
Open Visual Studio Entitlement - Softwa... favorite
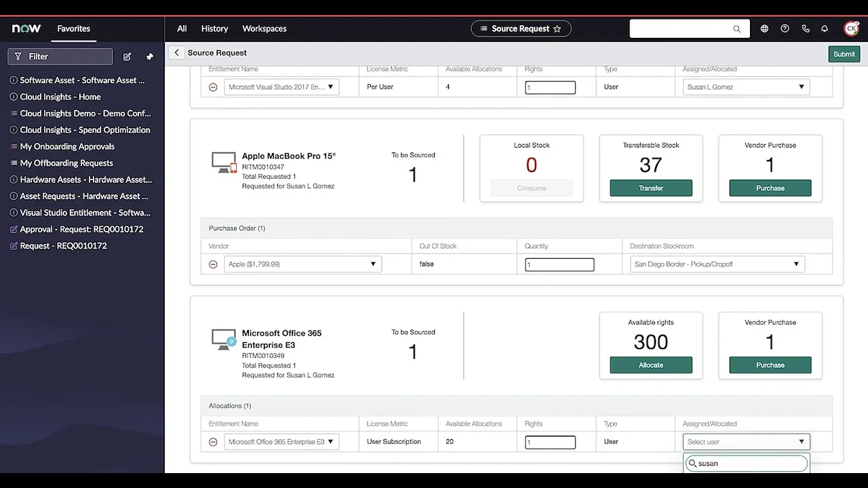85,213
